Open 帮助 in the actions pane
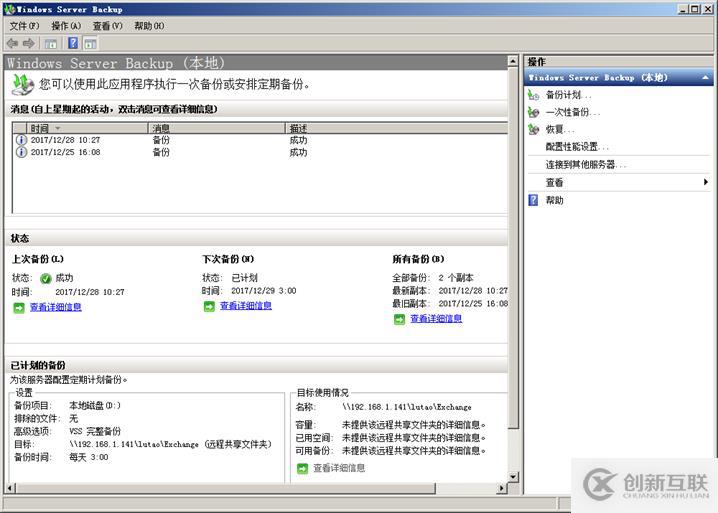 [555, 200]
